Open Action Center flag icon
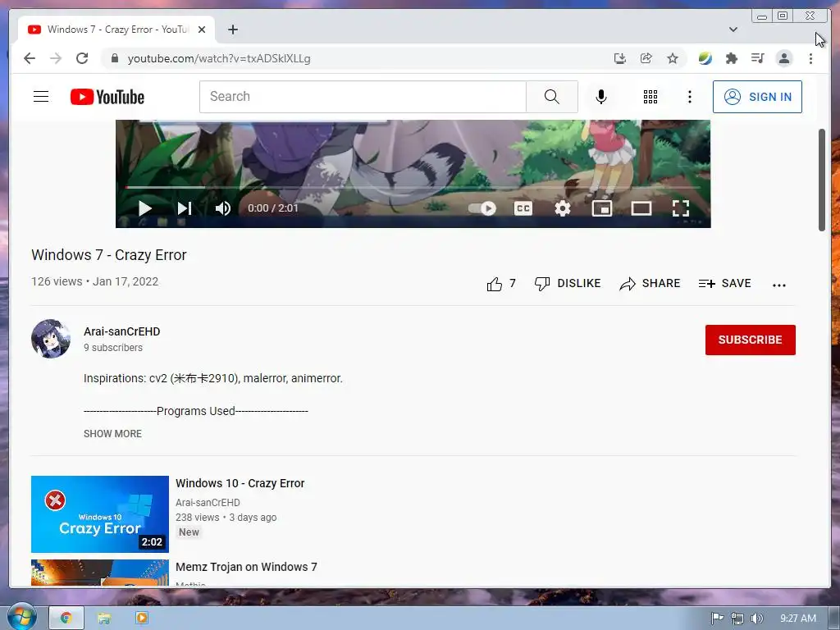 pos(717,619)
